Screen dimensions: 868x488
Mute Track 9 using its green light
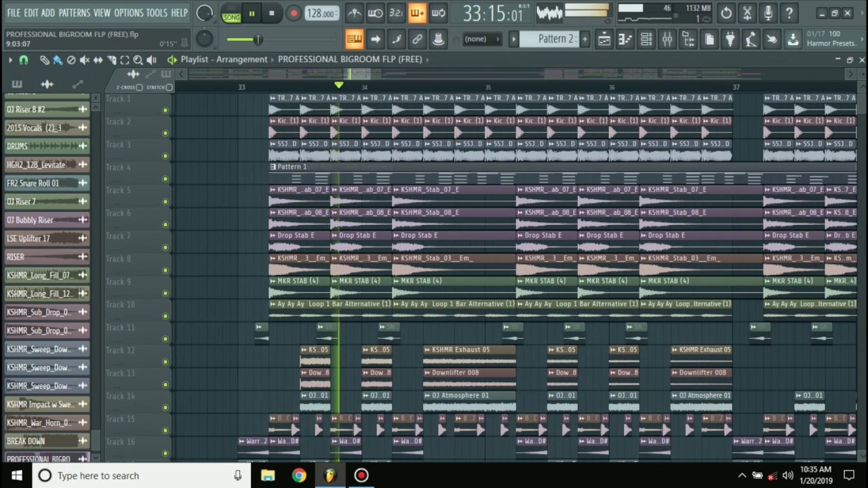pyautogui.click(x=165, y=293)
